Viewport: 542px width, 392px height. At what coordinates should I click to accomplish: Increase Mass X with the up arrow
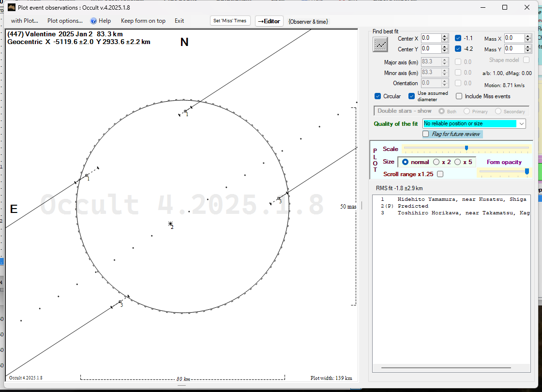click(x=527, y=36)
